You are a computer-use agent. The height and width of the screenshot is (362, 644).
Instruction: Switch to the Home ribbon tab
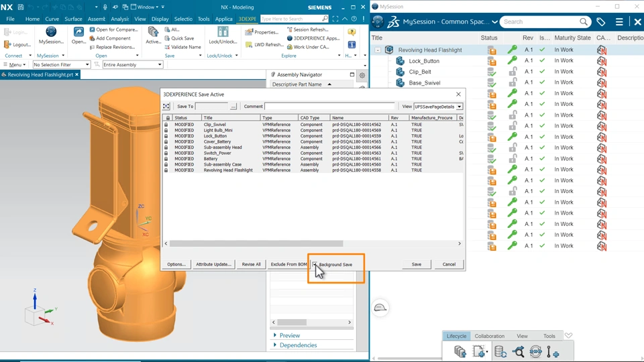pos(32,19)
